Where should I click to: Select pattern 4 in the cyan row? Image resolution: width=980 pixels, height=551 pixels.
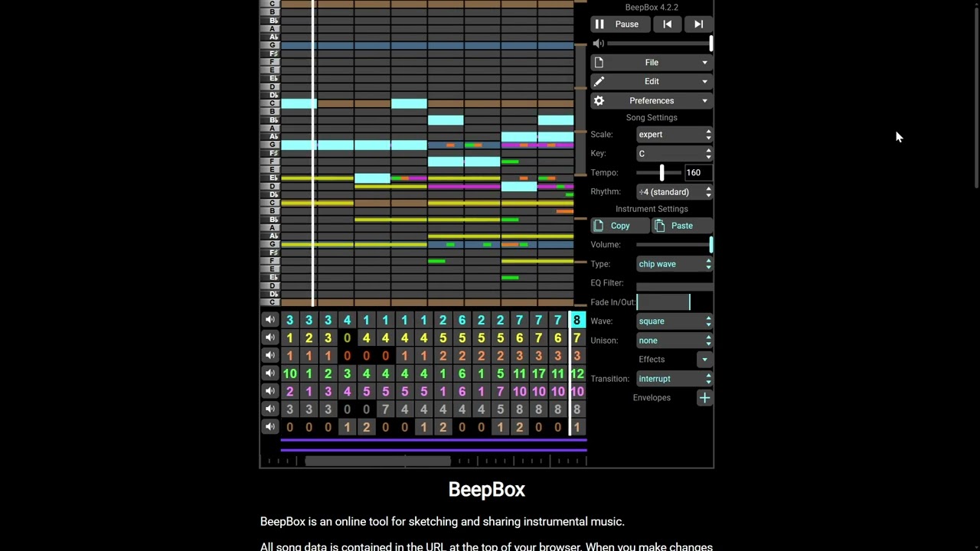pos(347,320)
